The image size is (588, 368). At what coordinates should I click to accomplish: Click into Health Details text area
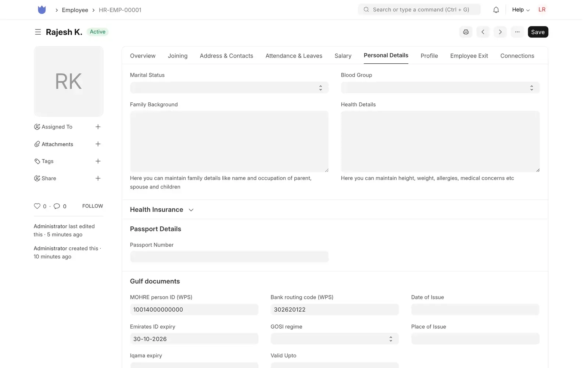[440, 142]
